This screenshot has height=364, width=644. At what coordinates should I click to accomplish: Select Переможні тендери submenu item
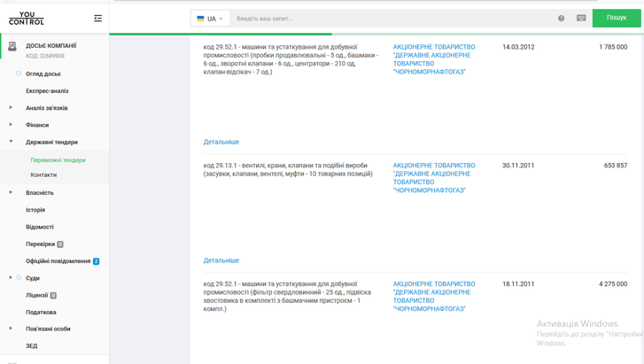click(58, 159)
